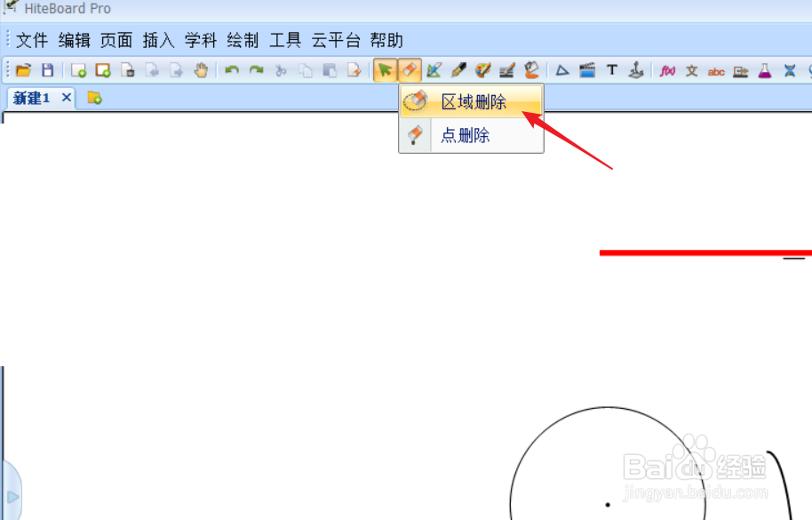812x520 pixels.
Task: Click the blue hourglass-shaped icon
Action: click(x=789, y=70)
